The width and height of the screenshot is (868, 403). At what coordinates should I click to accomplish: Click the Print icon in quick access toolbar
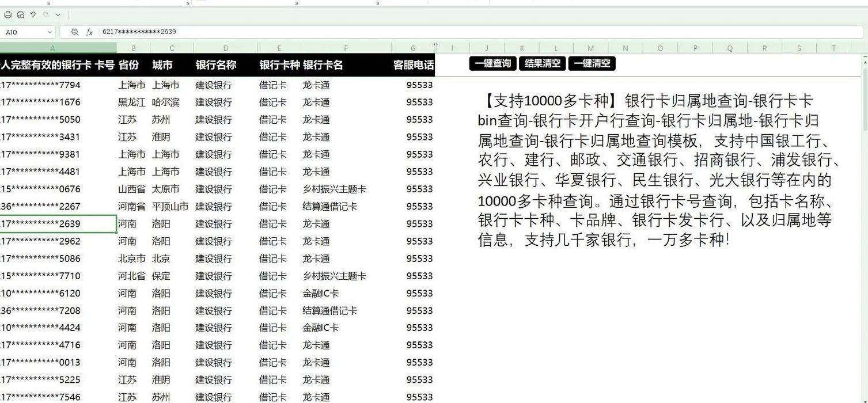(x=7, y=15)
